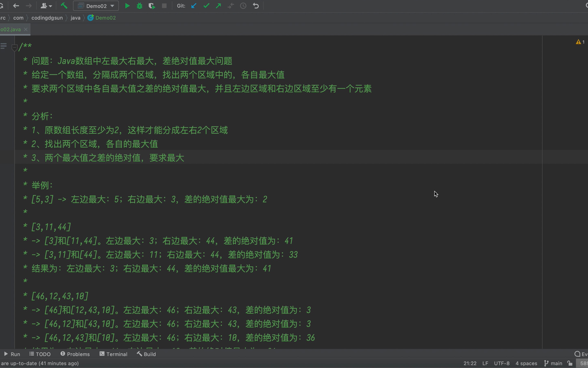Run Demo02 with green play icon
The height and width of the screenshot is (368, 588).
127,6
